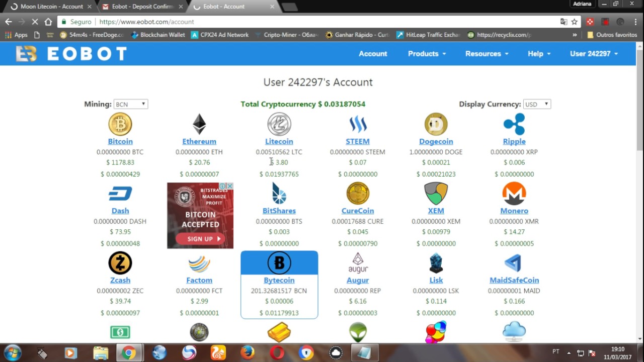644x362 pixels.
Task: Open the Dogecoin link
Action: click(x=436, y=141)
